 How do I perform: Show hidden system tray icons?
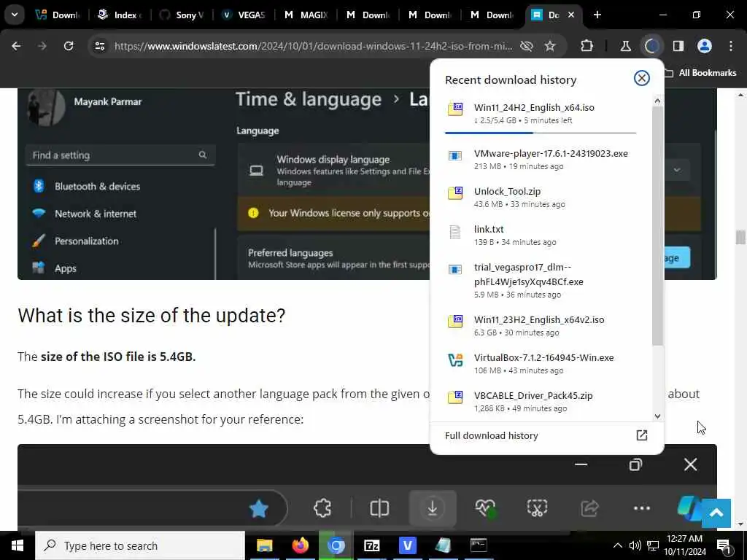[x=617, y=545]
